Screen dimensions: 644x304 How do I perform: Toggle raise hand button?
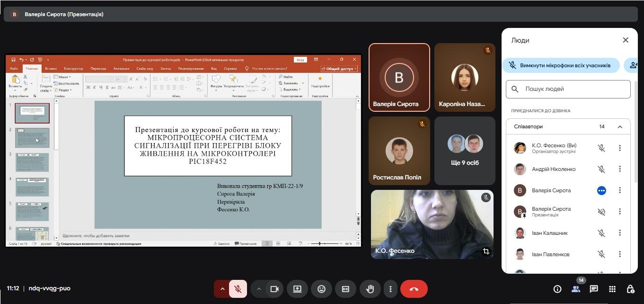pyautogui.click(x=370, y=289)
